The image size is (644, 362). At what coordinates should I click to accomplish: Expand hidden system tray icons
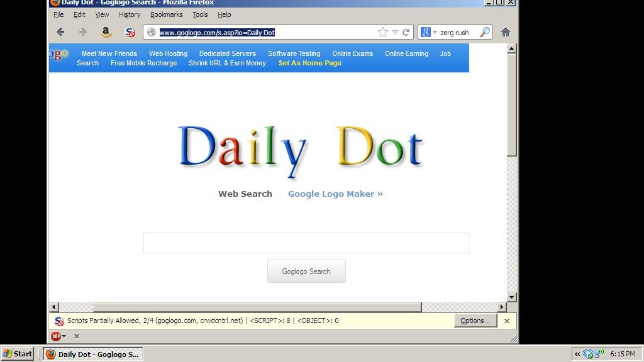pos(577,354)
